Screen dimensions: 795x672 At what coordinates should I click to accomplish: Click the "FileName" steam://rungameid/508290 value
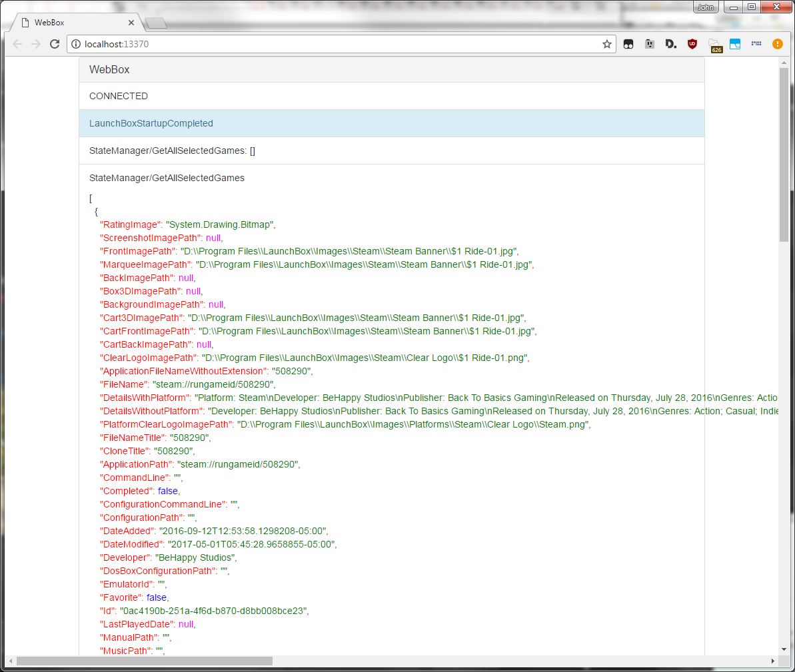pos(213,384)
